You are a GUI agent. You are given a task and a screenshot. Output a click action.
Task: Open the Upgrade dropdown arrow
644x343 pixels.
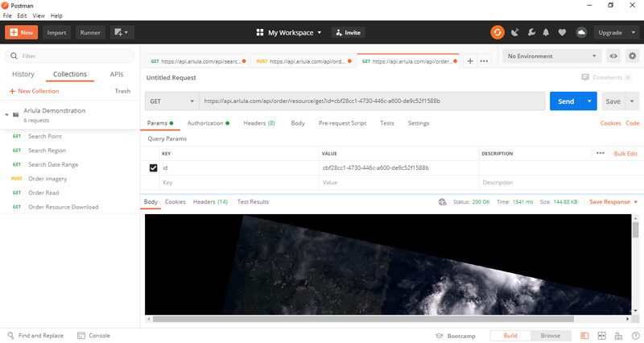[x=633, y=32]
